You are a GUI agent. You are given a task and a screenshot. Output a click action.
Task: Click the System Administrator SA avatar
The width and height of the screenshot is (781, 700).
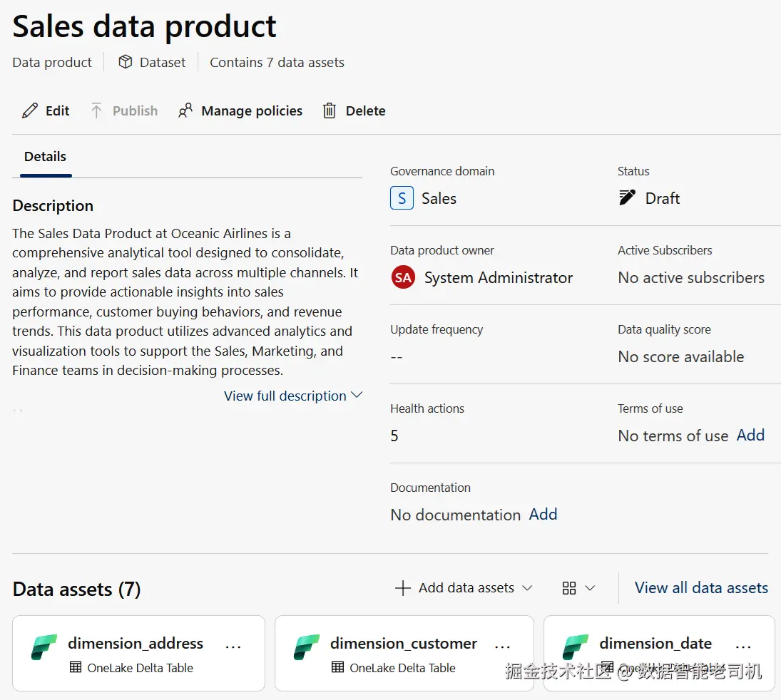click(403, 277)
